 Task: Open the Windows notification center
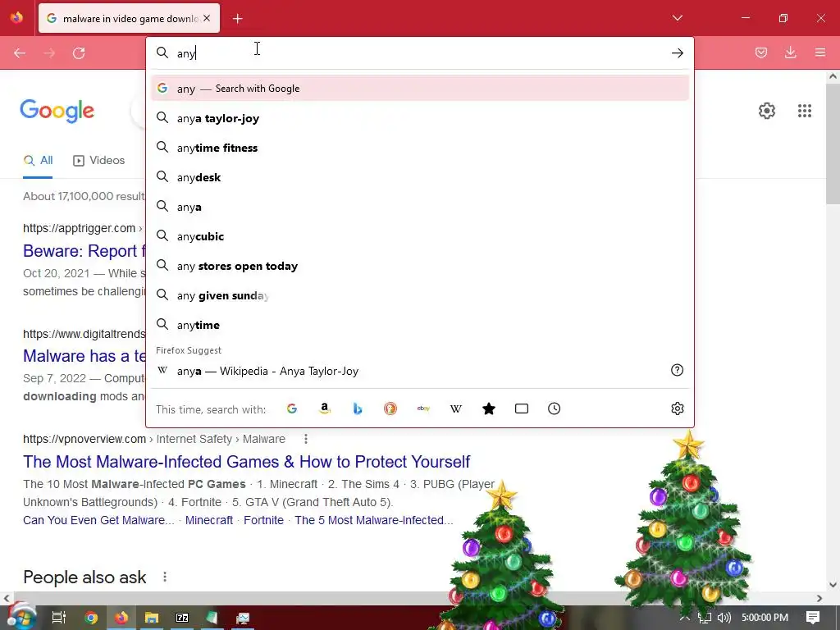[x=813, y=618]
